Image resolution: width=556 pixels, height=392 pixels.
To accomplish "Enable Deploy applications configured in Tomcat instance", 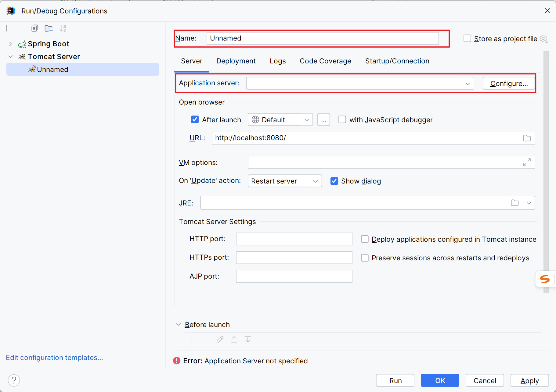I will point(365,239).
